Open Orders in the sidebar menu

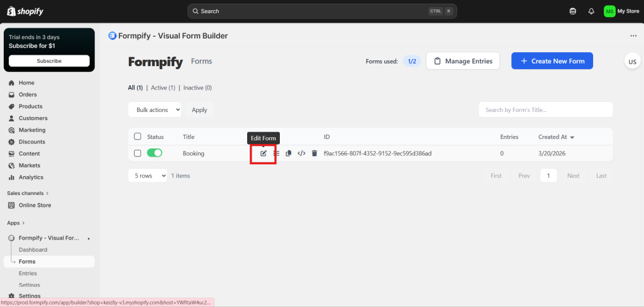(x=28, y=94)
